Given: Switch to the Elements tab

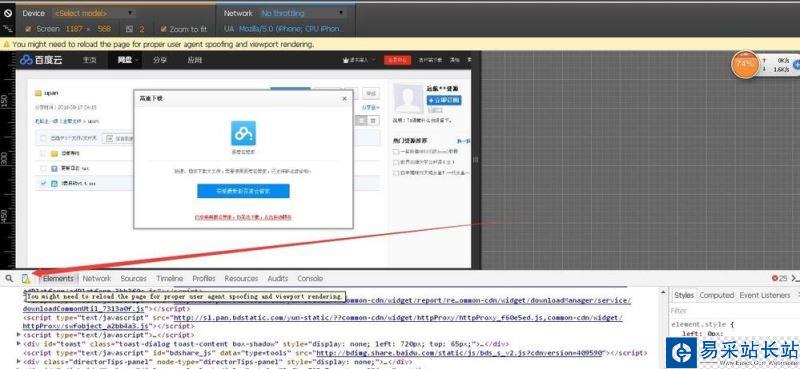Looking at the screenshot, I should (58, 278).
